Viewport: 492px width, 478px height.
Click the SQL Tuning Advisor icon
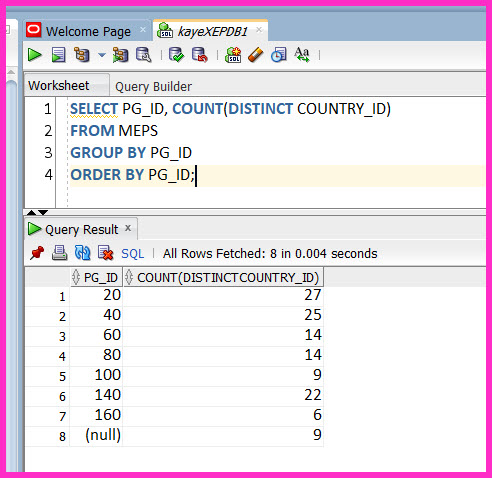[x=144, y=55]
